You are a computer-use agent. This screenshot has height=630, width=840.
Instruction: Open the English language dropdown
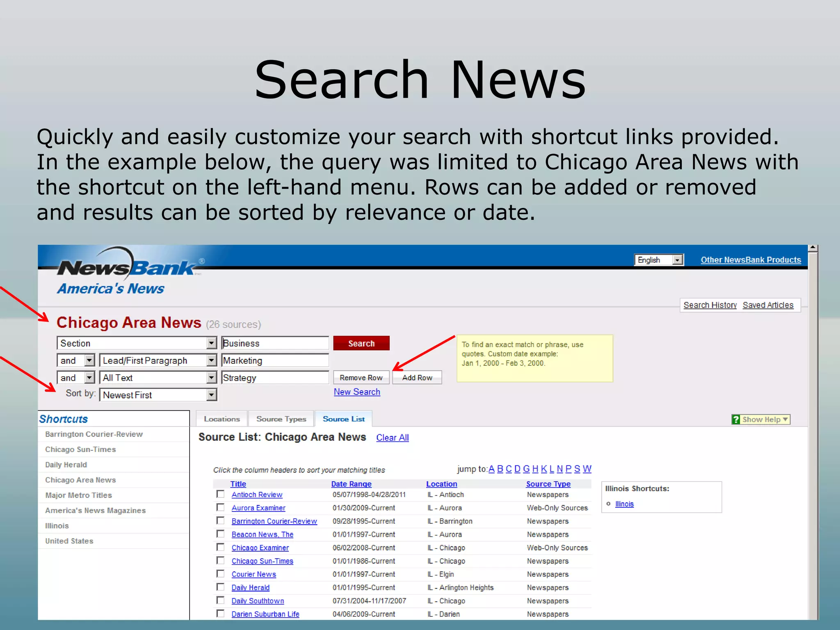(x=659, y=260)
